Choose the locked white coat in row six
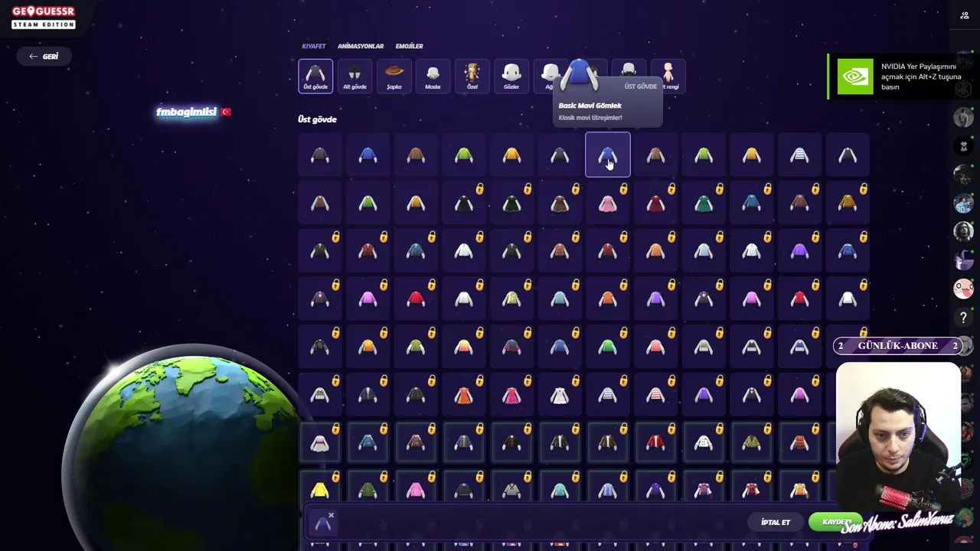 [560, 395]
